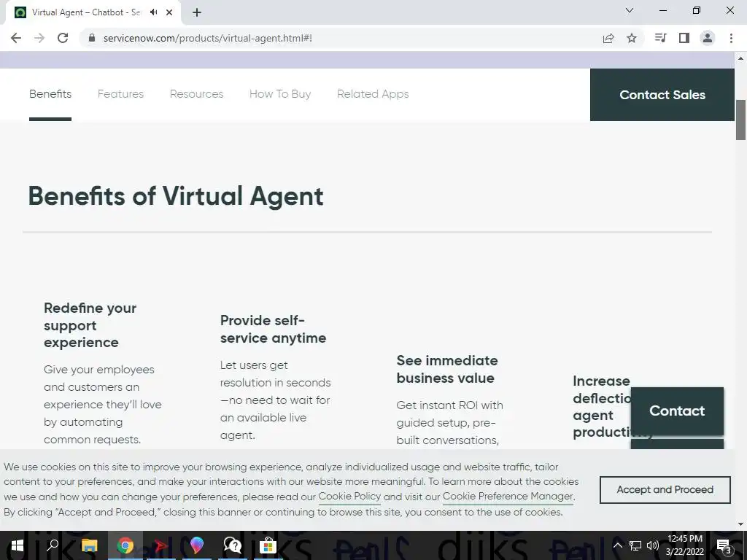Open File Explorer from the taskbar
The height and width of the screenshot is (560, 747).
89,545
